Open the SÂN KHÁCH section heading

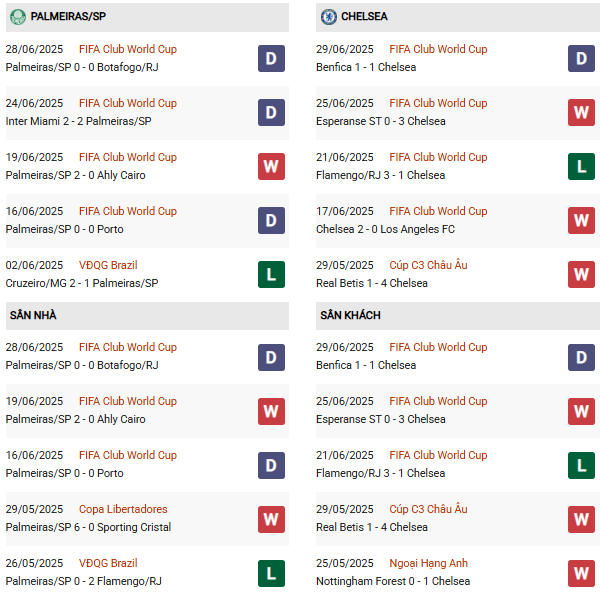click(350, 315)
